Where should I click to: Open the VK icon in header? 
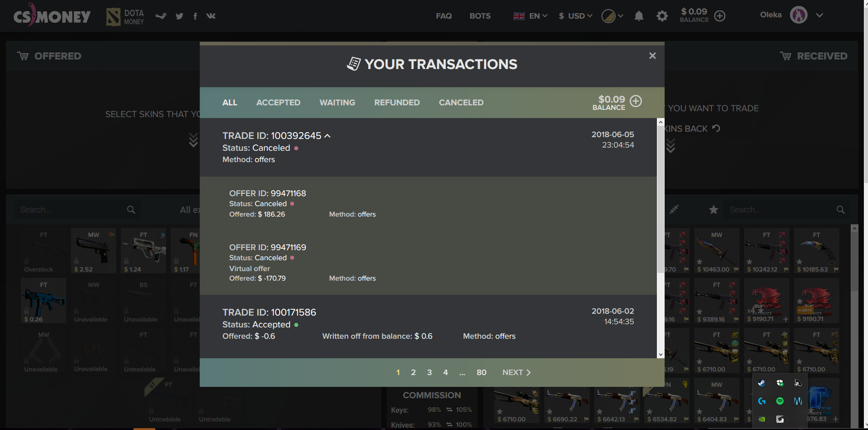click(x=211, y=16)
